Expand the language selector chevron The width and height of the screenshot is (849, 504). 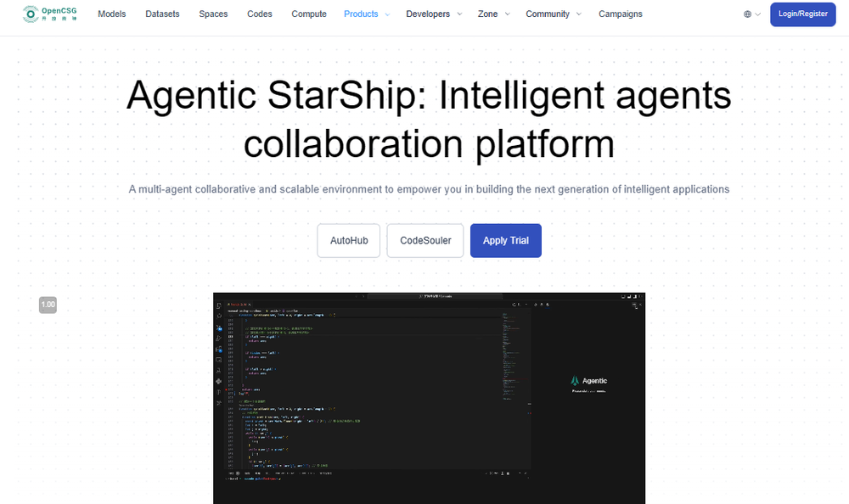pyautogui.click(x=758, y=14)
